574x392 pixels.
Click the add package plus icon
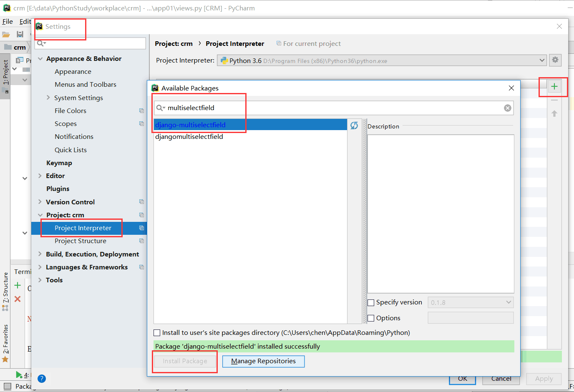point(554,86)
